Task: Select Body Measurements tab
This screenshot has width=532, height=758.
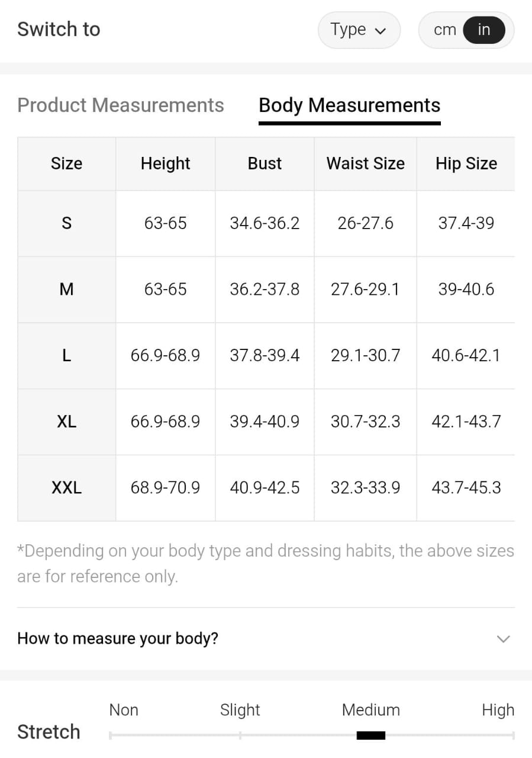Action: coord(349,105)
